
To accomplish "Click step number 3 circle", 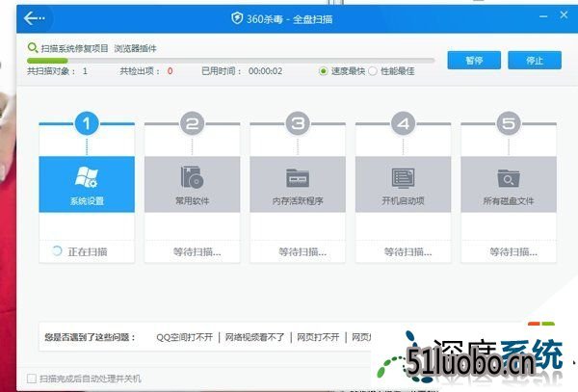I will pyautogui.click(x=298, y=123).
